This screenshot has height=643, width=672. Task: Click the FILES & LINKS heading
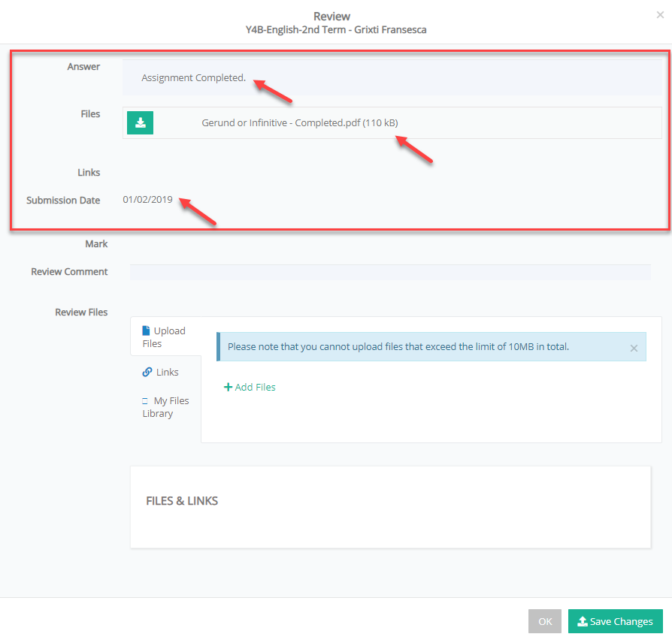tap(182, 501)
